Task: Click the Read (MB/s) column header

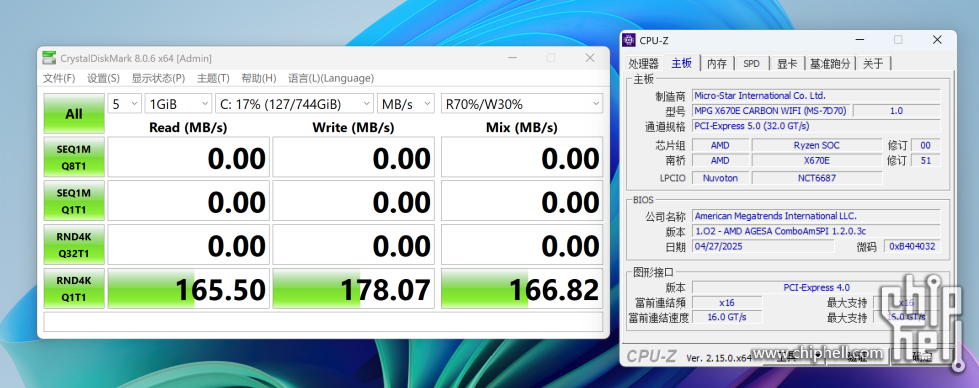Action: pyautogui.click(x=188, y=127)
